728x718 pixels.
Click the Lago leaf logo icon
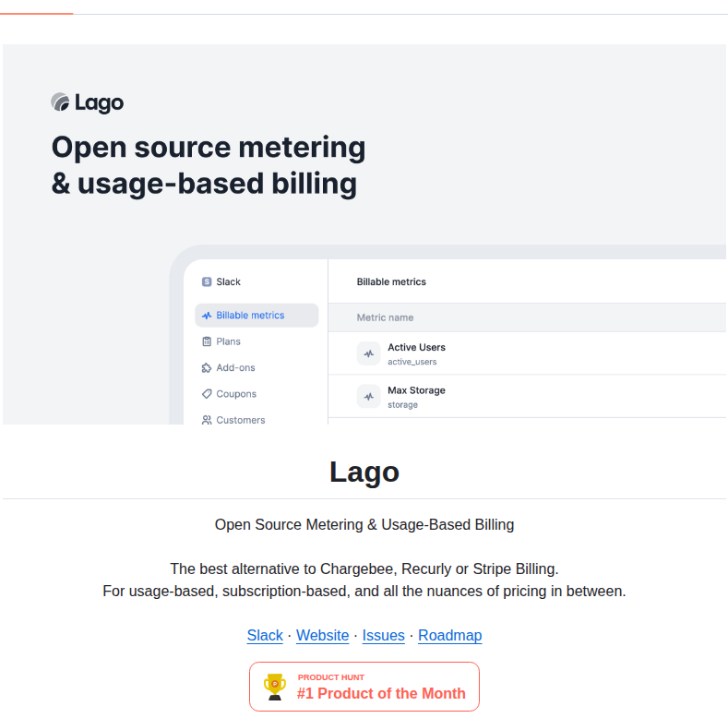pos(60,102)
